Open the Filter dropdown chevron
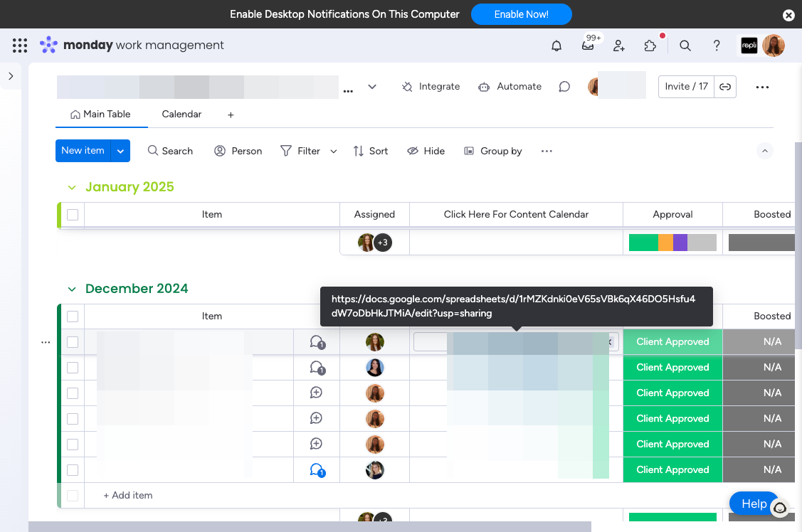The height and width of the screenshot is (532, 802). tap(334, 151)
